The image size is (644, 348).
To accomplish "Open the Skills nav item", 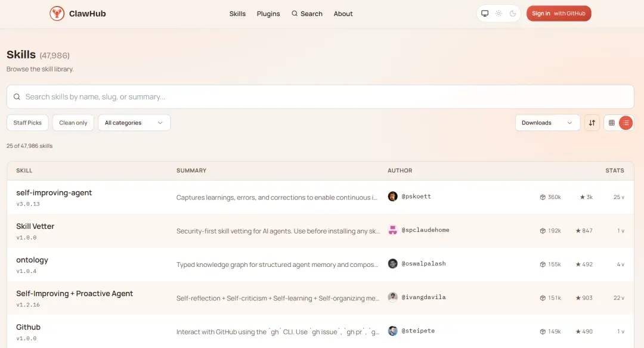I will coord(237,14).
